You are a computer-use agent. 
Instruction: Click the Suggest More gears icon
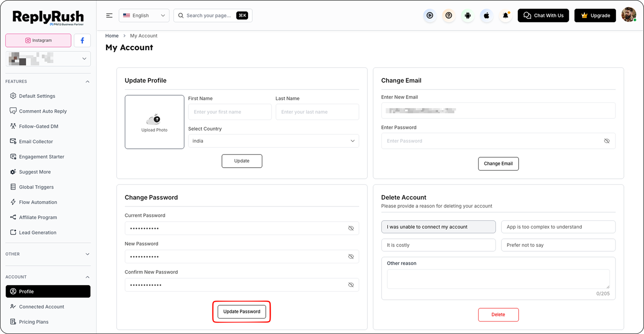click(x=13, y=172)
